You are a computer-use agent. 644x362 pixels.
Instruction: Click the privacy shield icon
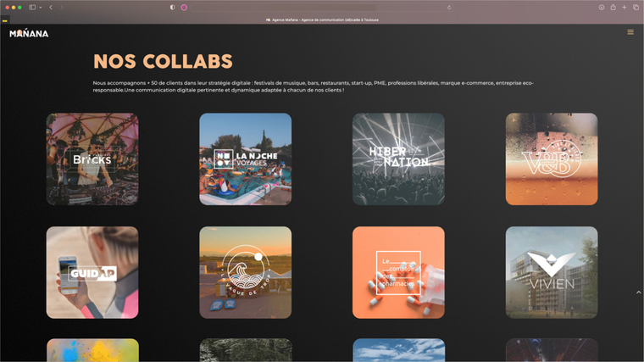point(173,8)
